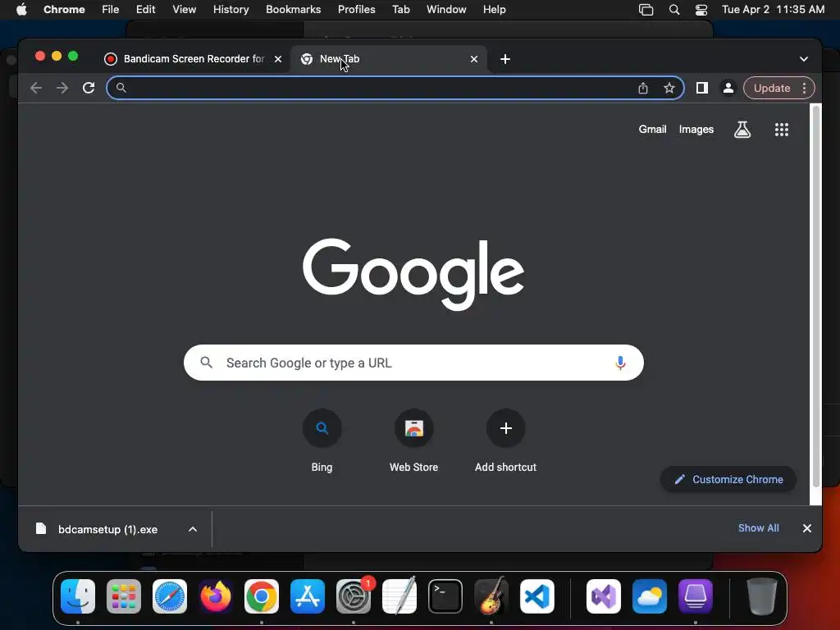The width and height of the screenshot is (840, 630).
Task: Click Customize Chrome button
Action: coord(728,479)
